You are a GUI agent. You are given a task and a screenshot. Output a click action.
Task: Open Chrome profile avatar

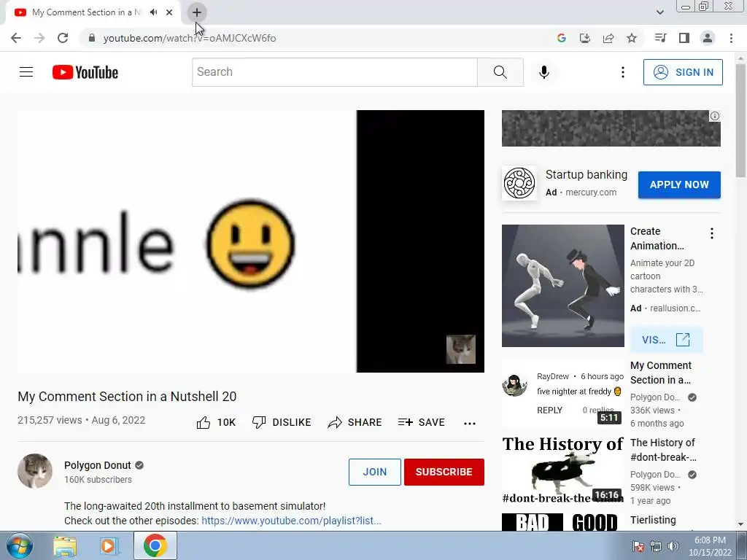coord(708,38)
